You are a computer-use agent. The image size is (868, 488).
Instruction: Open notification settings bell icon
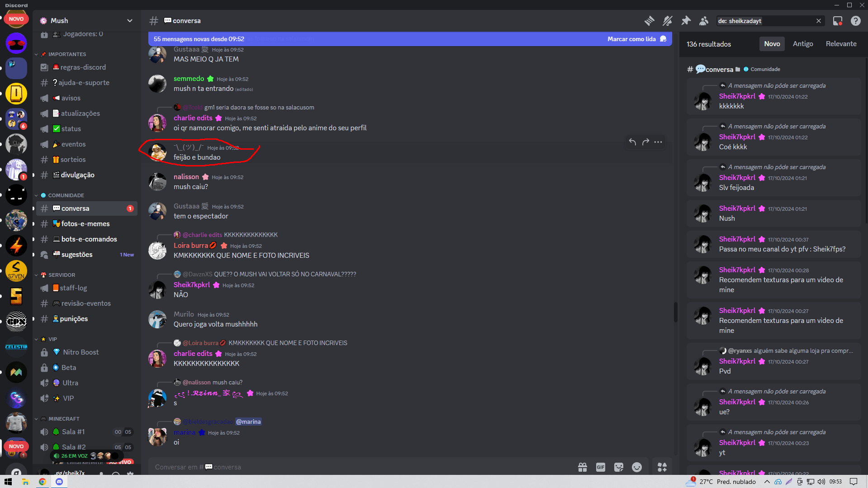(x=668, y=21)
